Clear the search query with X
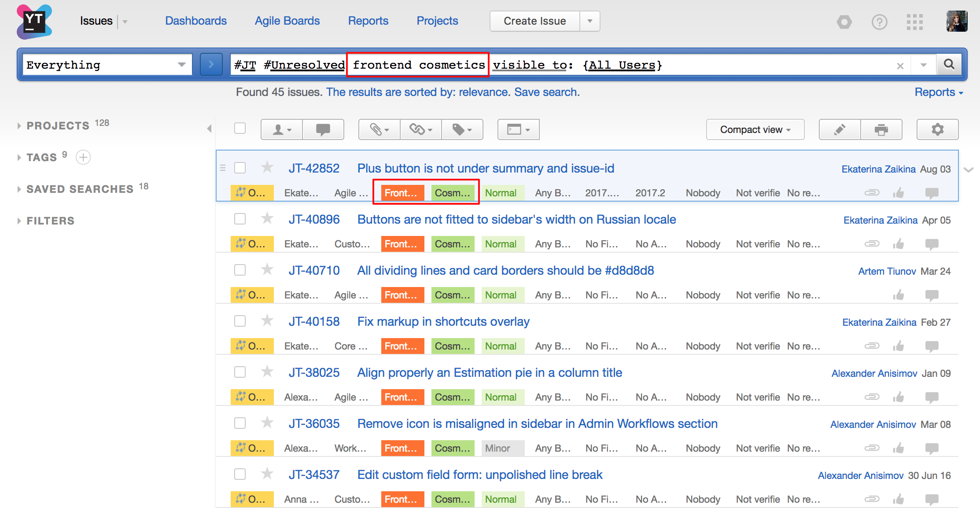The width and height of the screenshot is (980, 508). [900, 66]
